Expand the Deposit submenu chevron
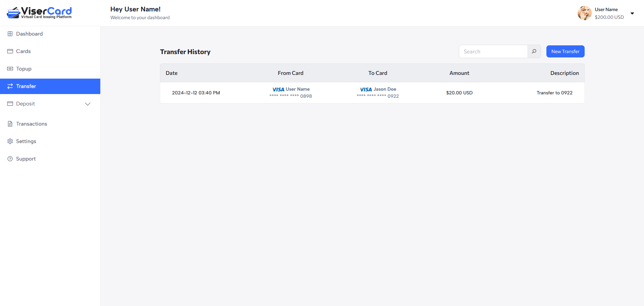Viewport: 644px width, 306px height. point(88,104)
